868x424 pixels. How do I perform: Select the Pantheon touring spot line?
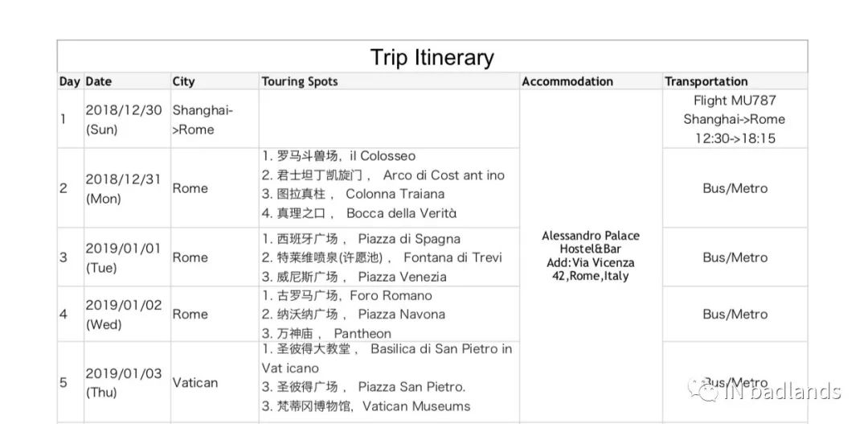coord(326,333)
